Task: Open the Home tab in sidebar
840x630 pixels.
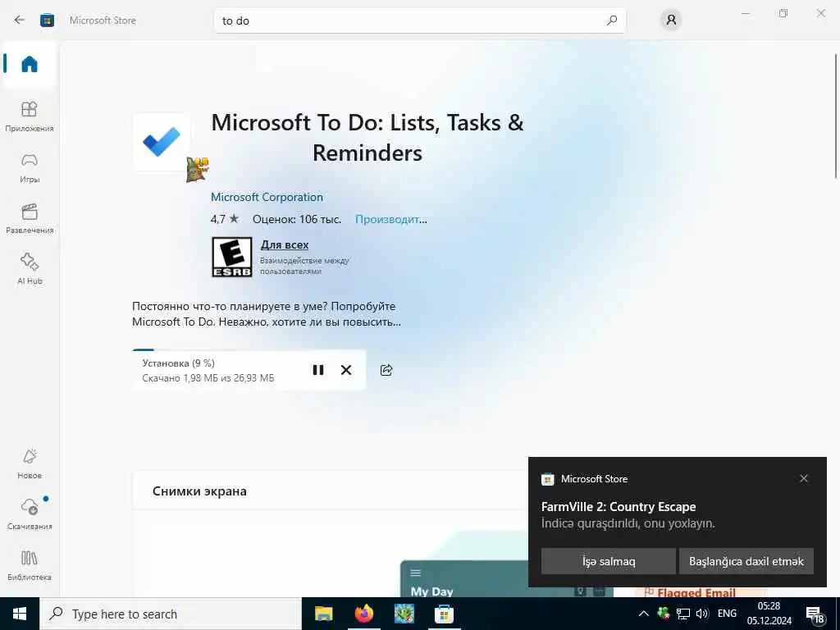Action: tap(30, 64)
